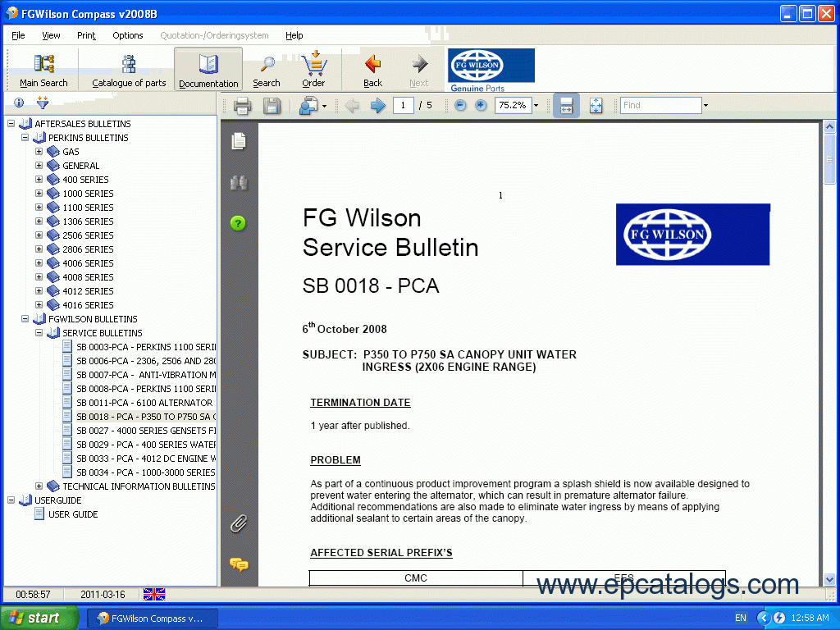Viewport: 840px width, 630px height.
Task: Open the zoom percentage dropdown arrow
Action: [x=536, y=106]
